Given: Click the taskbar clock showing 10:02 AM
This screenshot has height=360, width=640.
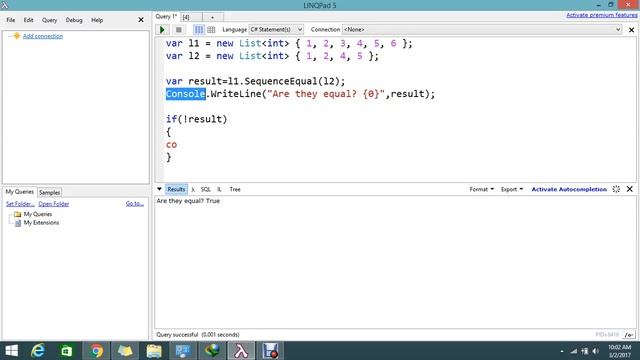Looking at the screenshot, I should 620,351.
